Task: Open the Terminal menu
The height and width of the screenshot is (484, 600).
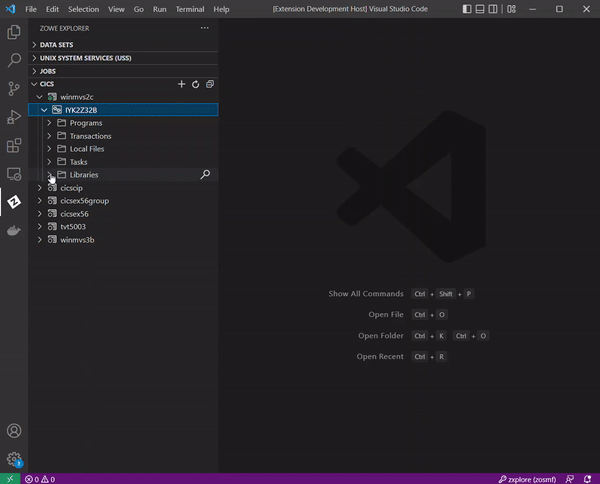Action: 190,9
